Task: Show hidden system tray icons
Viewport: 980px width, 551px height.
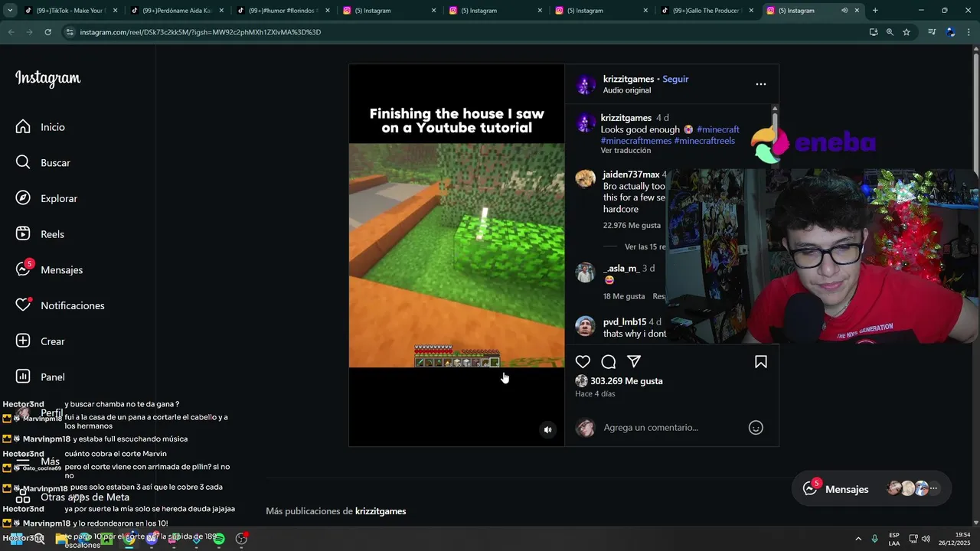Action: [x=857, y=539]
